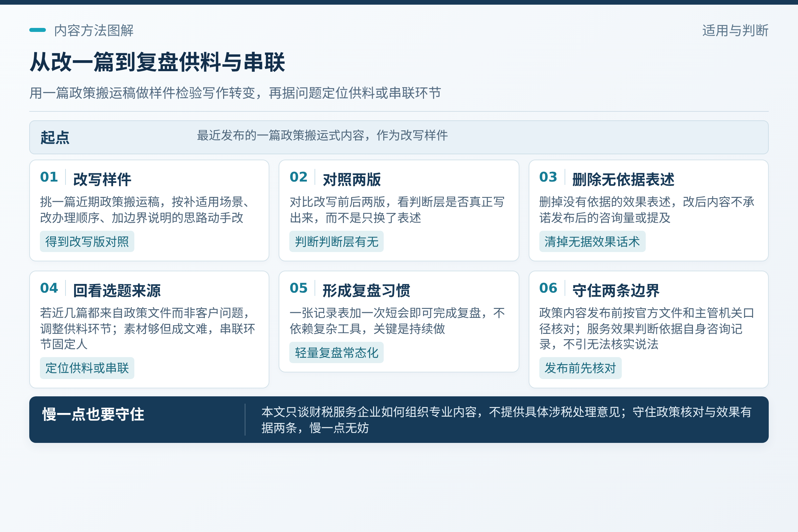Click the subtitle starting 用一篇政策搬运稿

coord(235,93)
